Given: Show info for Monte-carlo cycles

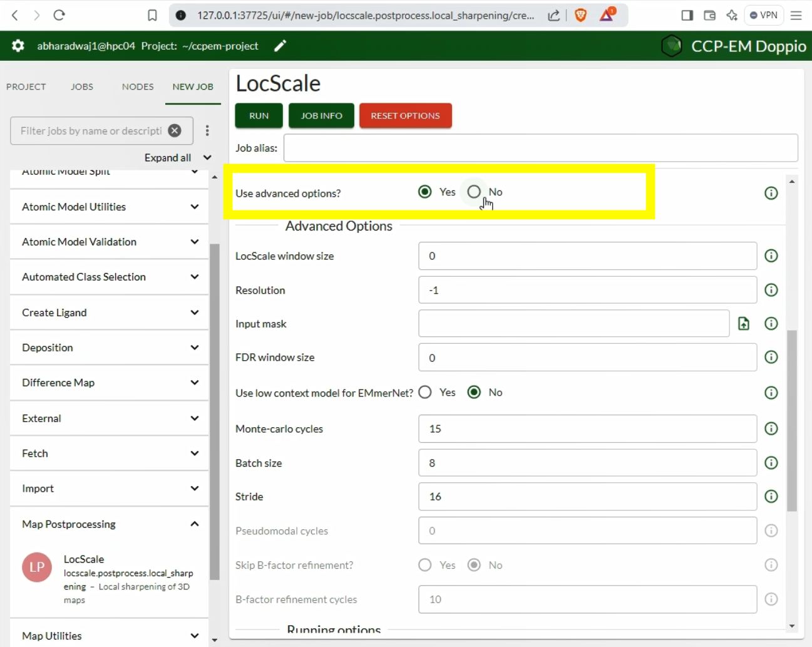Looking at the screenshot, I should tap(771, 428).
